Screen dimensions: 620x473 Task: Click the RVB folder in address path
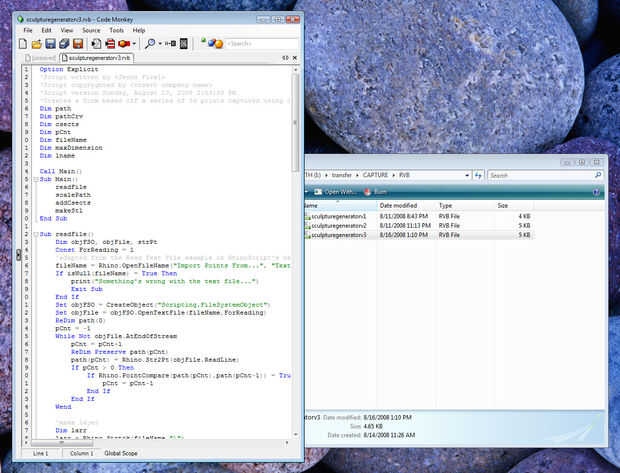[x=404, y=175]
